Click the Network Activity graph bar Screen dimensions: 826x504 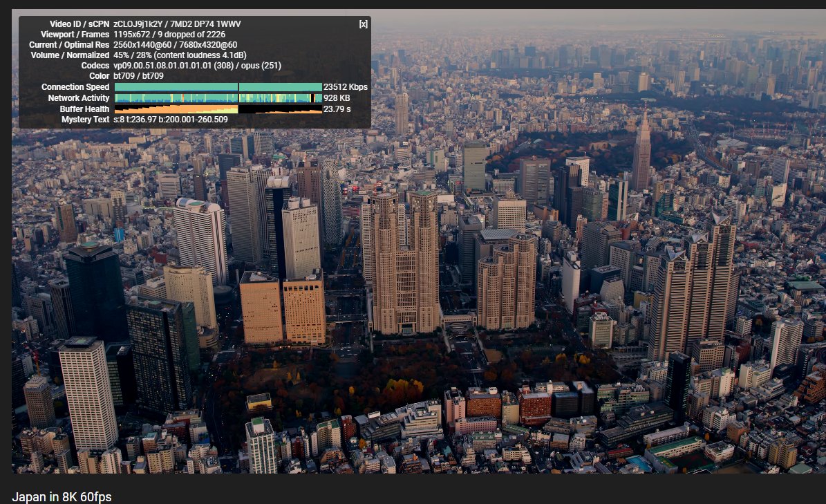click(x=218, y=98)
